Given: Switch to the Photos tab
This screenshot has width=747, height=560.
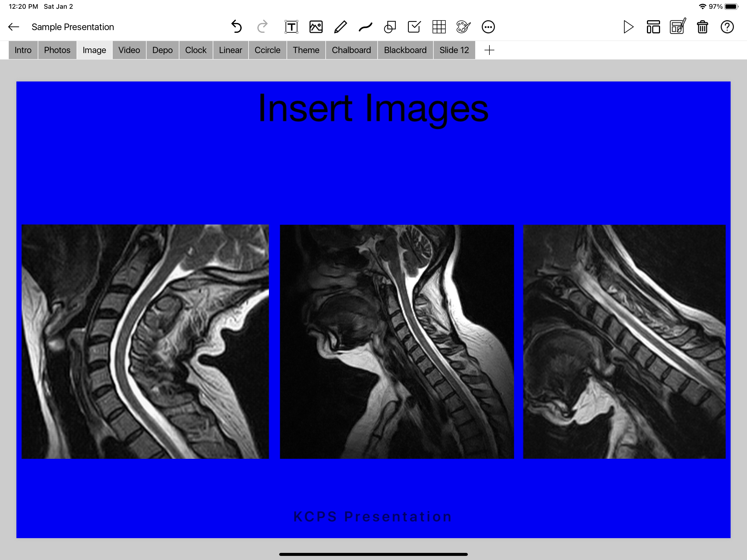Looking at the screenshot, I should click(57, 50).
